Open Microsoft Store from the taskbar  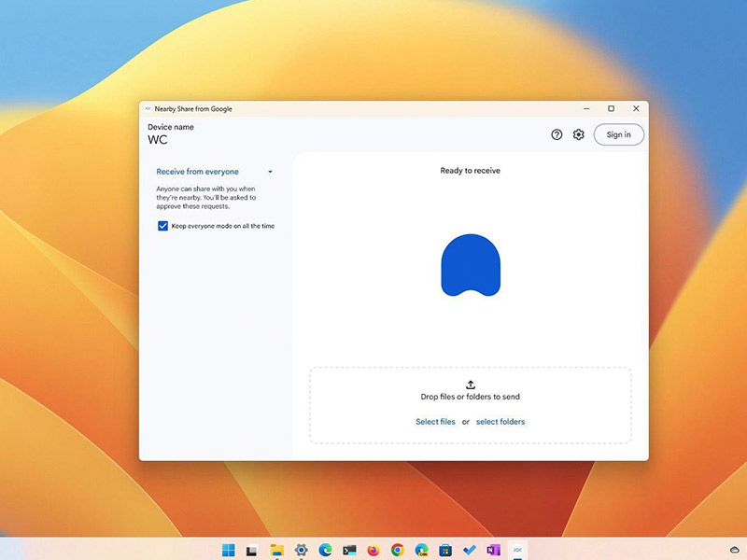[x=445, y=550]
